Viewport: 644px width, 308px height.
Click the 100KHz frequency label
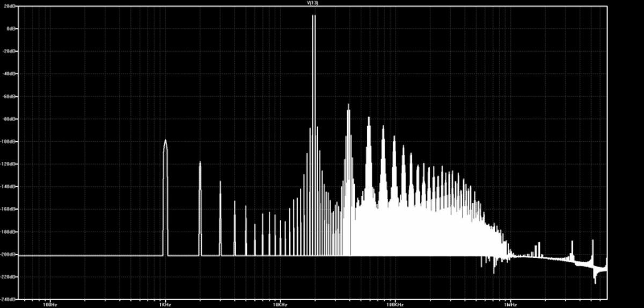395,304
